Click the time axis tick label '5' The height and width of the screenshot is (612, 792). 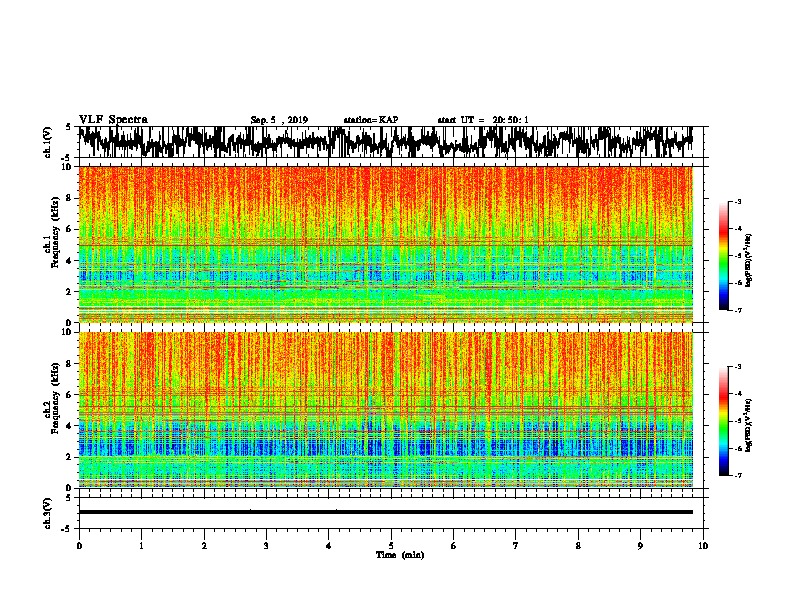391,546
